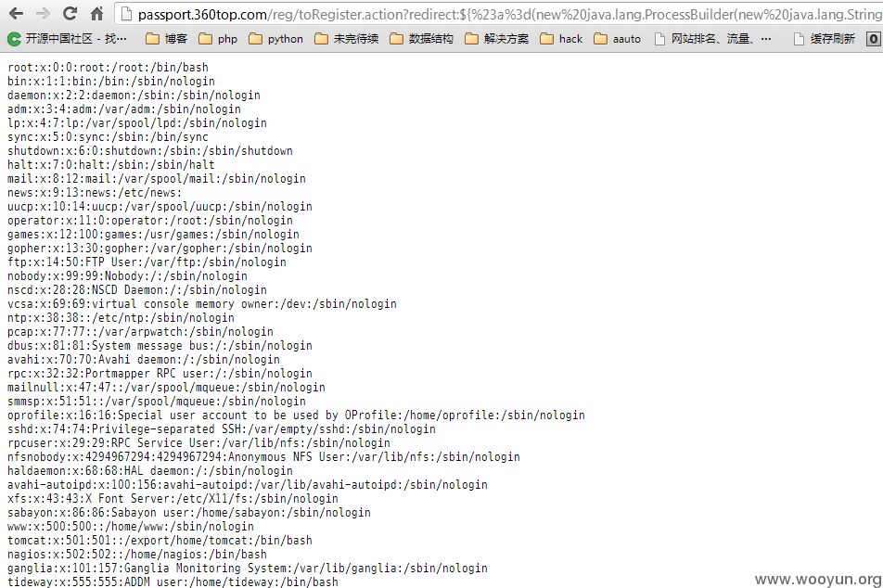The image size is (883, 588).
Task: Click the uucp:x:10:14 line
Action: [x=160, y=206]
